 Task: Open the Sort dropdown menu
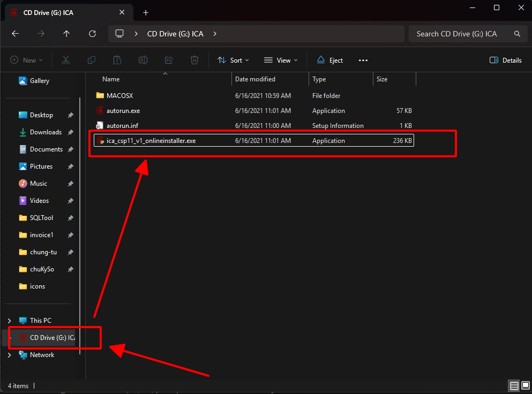(x=233, y=60)
